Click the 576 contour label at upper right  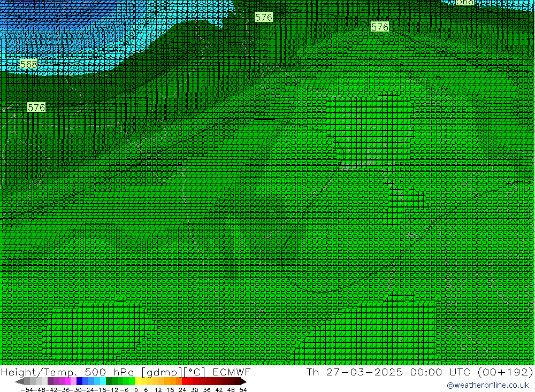pos(379,27)
